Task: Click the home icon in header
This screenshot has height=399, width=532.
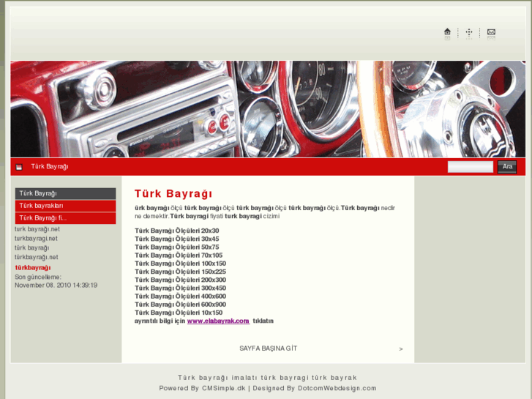Action: [x=447, y=32]
